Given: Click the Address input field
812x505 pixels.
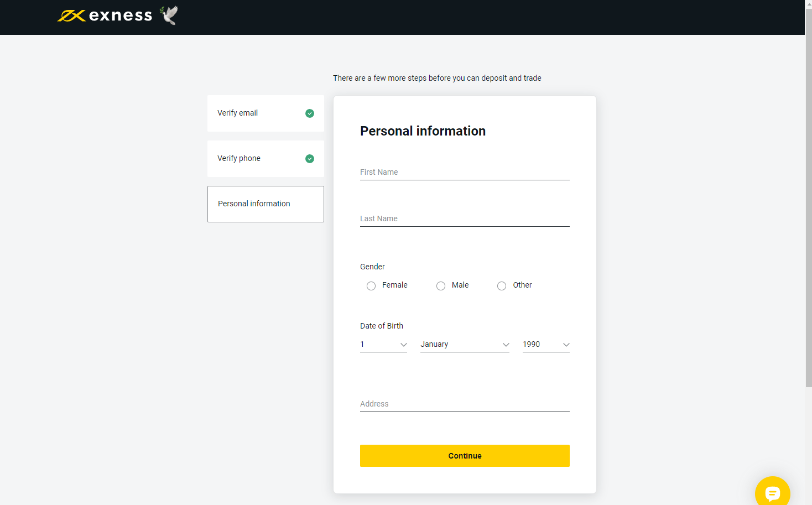Looking at the screenshot, I should pos(465,404).
